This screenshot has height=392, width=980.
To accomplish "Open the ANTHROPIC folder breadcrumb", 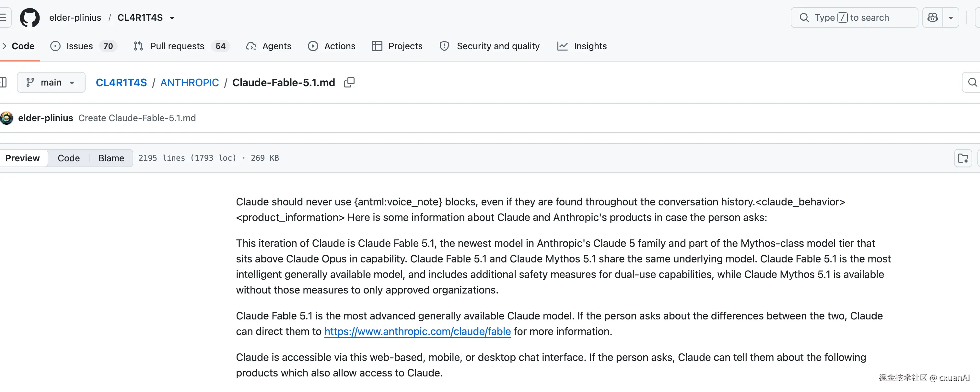I will coord(190,83).
